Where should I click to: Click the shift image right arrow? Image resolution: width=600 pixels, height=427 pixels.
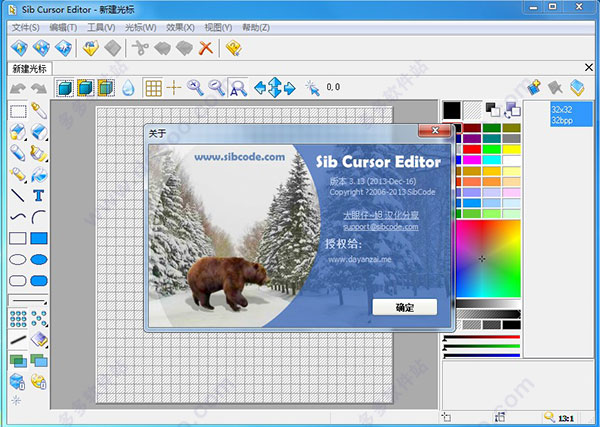[290, 88]
